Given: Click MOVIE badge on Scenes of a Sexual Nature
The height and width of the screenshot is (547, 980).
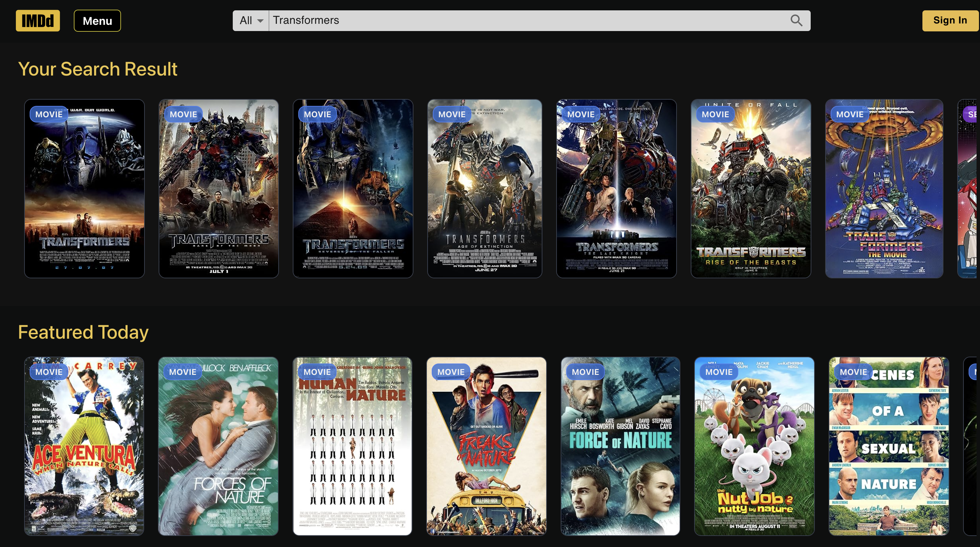Looking at the screenshot, I should tap(853, 372).
